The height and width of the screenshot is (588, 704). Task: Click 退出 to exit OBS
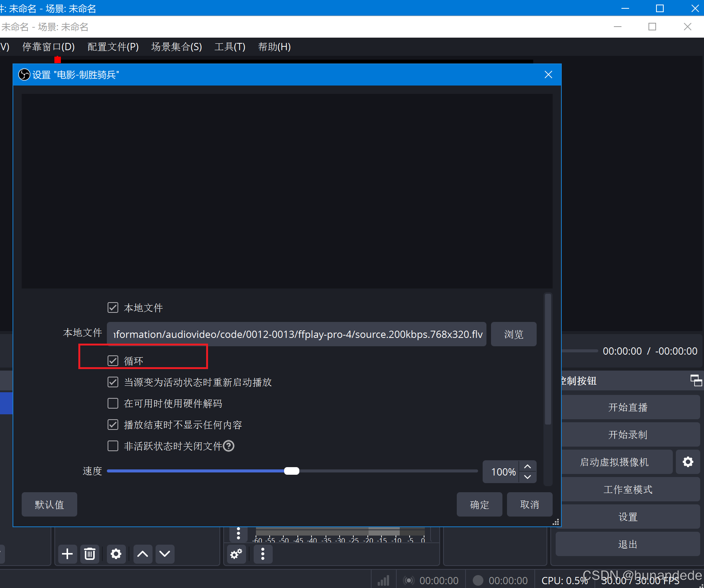(628, 544)
